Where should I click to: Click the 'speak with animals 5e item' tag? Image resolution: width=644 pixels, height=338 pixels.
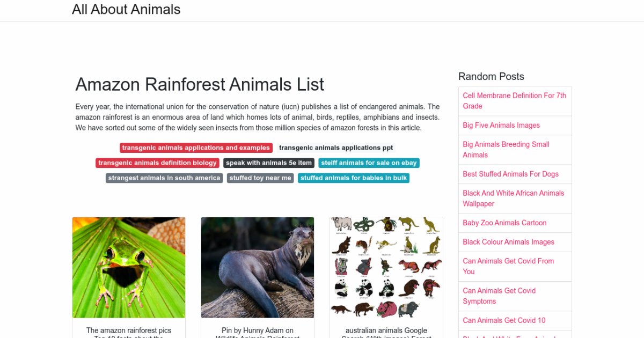click(269, 163)
